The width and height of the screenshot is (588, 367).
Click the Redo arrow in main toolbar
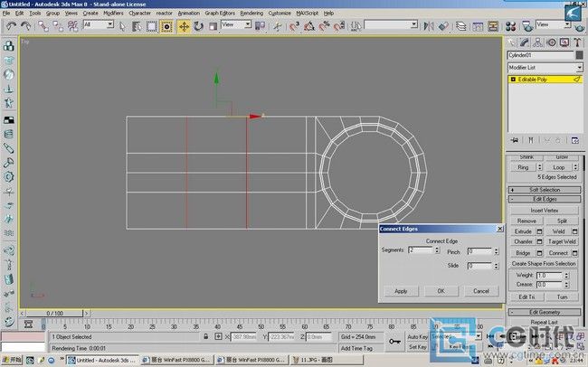pos(25,26)
